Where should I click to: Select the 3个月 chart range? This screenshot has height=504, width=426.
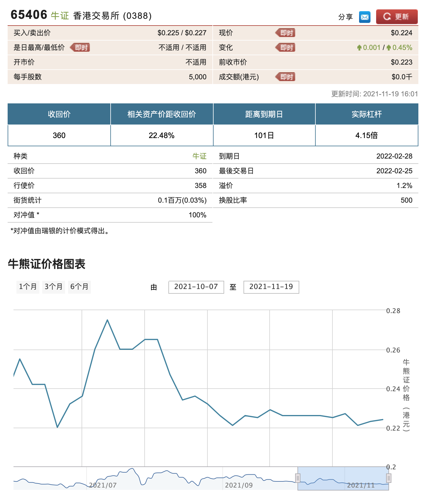[53, 287]
